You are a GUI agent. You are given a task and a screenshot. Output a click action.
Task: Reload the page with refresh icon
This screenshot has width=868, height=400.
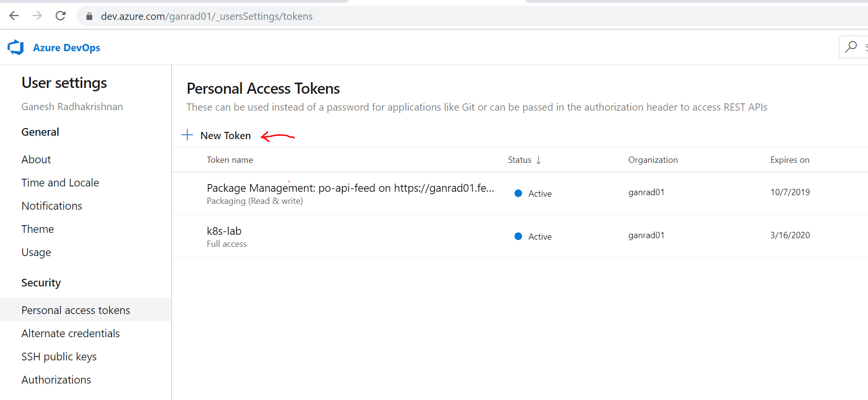60,16
